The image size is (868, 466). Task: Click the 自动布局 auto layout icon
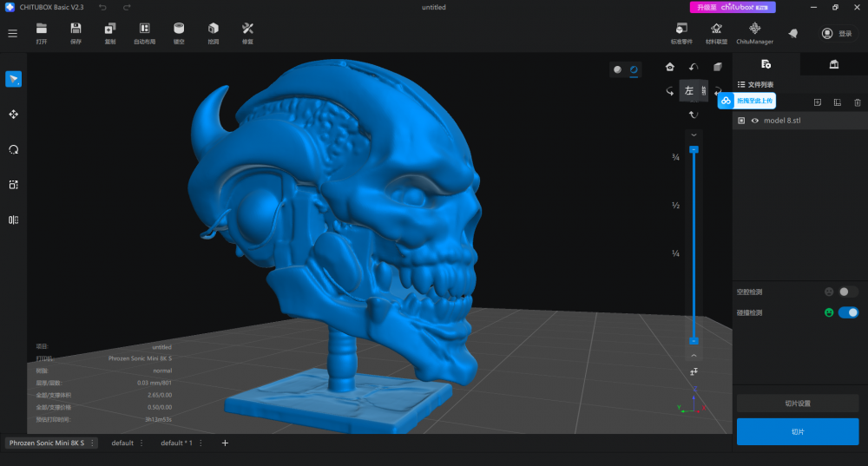pyautogui.click(x=144, y=33)
